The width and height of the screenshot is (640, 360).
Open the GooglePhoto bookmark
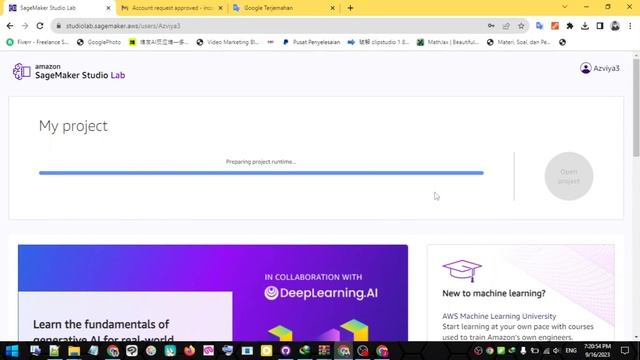point(99,42)
